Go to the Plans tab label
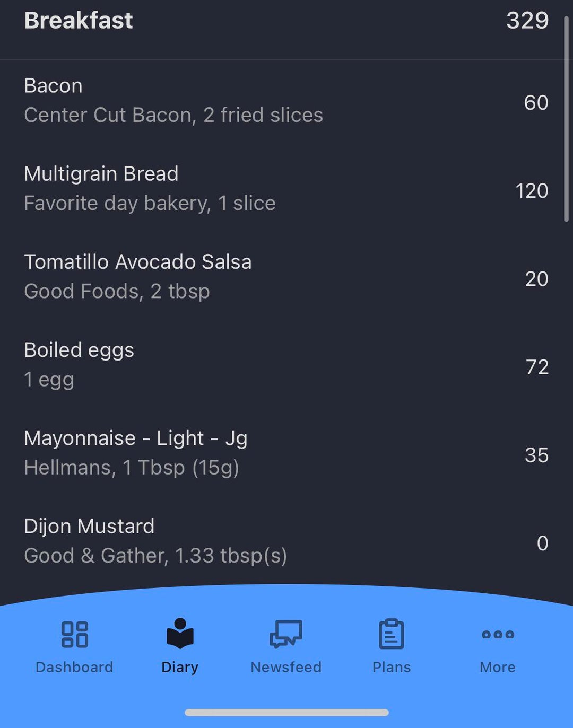This screenshot has height=728, width=573. [x=392, y=667]
